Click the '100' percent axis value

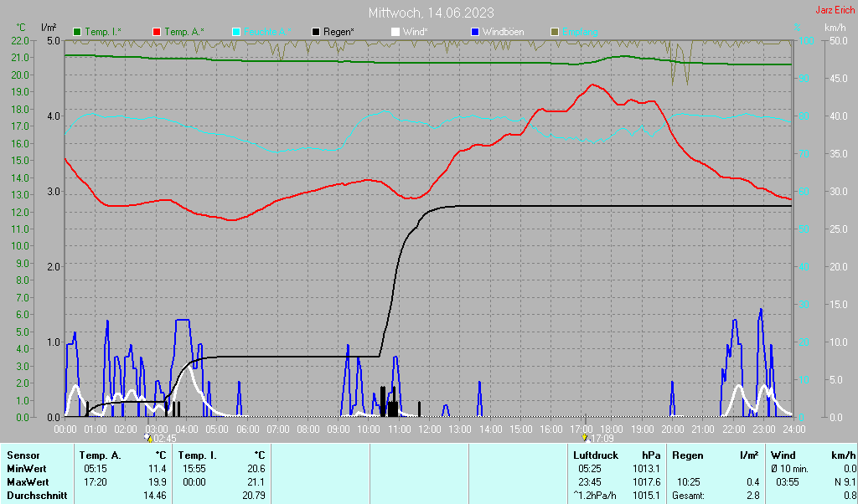[x=808, y=40]
